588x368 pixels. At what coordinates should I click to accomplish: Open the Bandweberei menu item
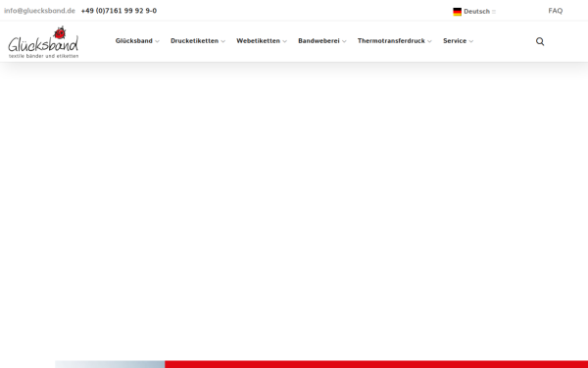(318, 41)
